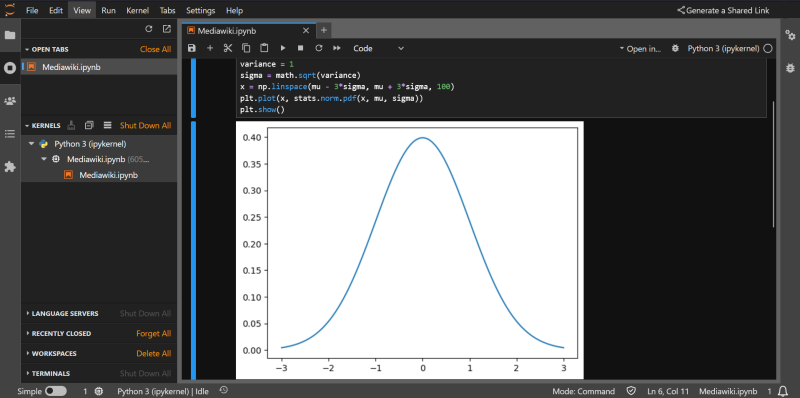The width and height of the screenshot is (800, 398).
Task: Open the Settings menu
Action: tap(201, 10)
